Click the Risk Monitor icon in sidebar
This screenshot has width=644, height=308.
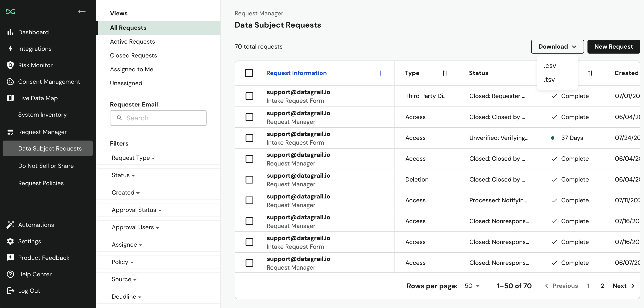click(11, 65)
